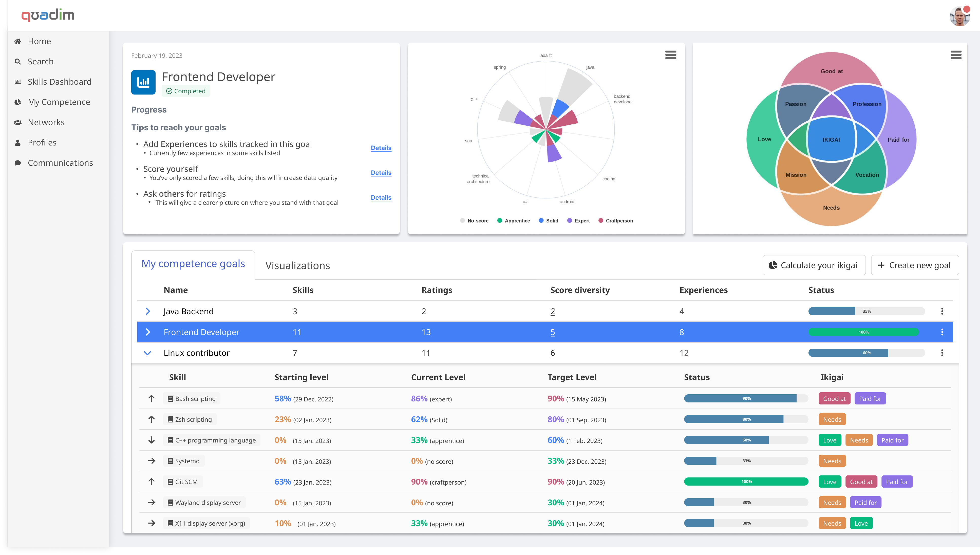
Task: Switch to the Visualizations tab
Action: [298, 266]
